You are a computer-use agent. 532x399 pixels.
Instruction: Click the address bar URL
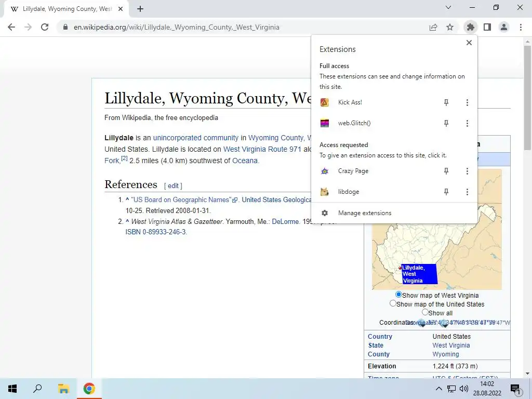coord(177,27)
